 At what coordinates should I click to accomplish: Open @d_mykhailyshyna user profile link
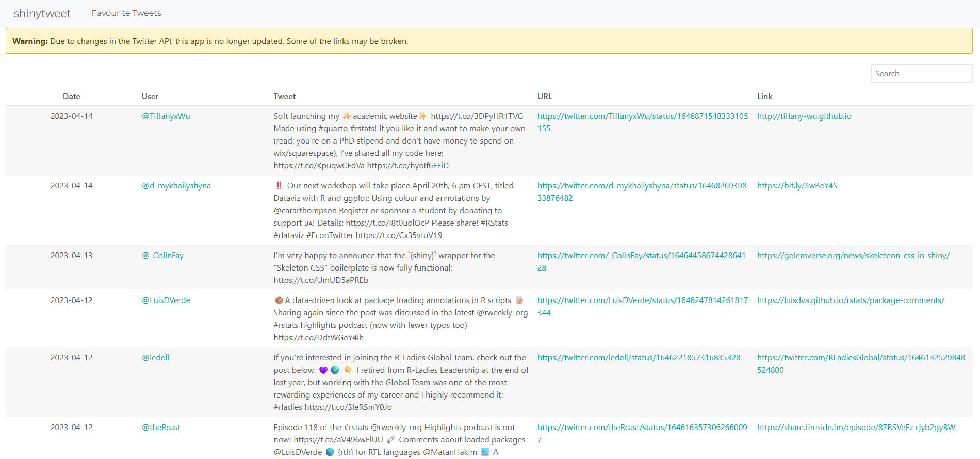coord(176,186)
